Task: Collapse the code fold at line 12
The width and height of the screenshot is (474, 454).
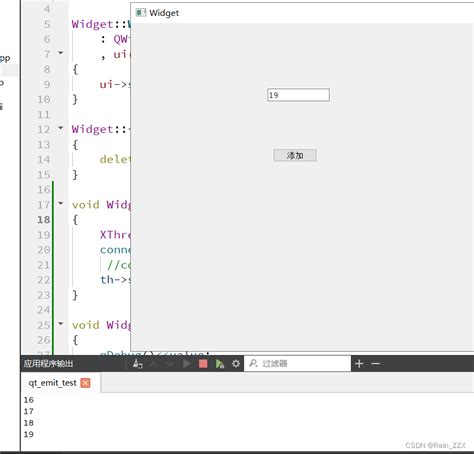Action: click(x=61, y=128)
